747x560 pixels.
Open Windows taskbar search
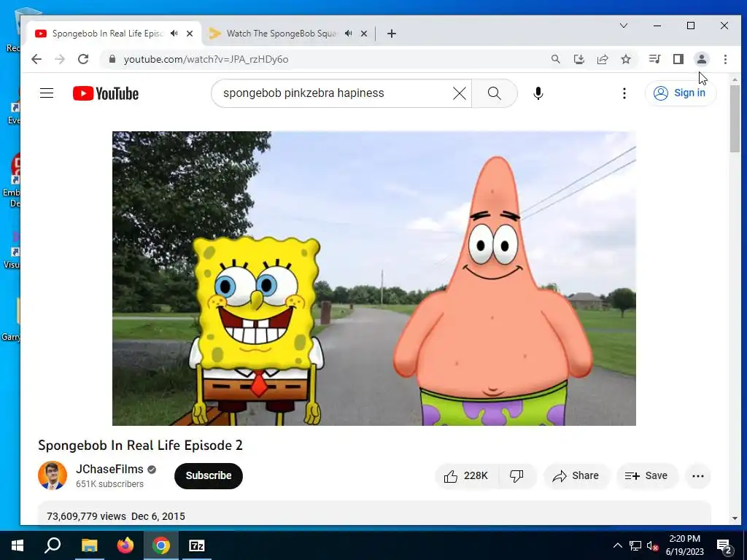53,545
